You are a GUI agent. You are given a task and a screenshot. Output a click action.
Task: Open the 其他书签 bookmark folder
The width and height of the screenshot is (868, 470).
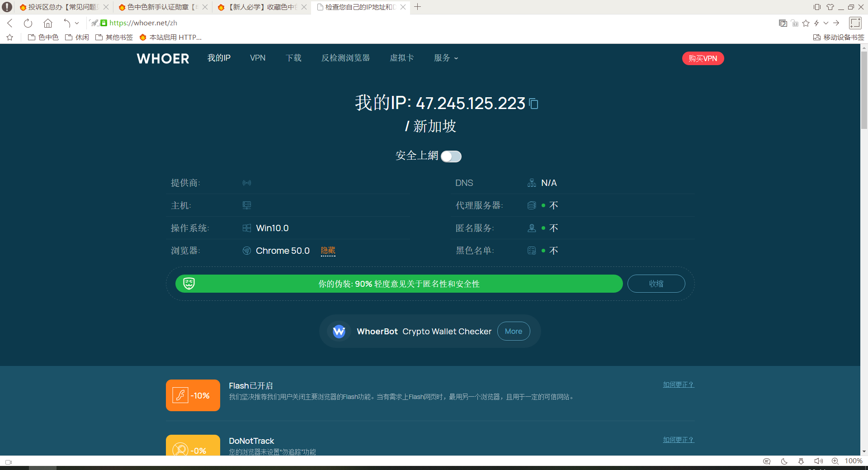pyautogui.click(x=114, y=38)
